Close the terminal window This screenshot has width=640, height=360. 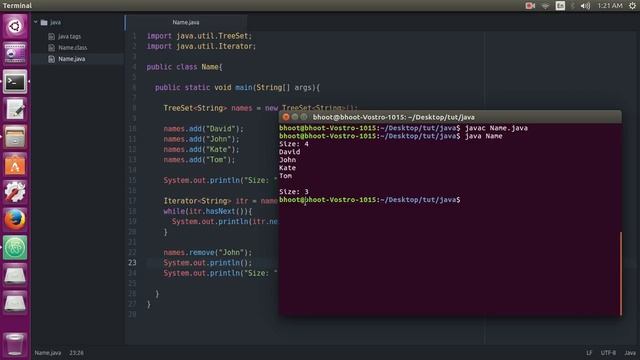[286, 117]
